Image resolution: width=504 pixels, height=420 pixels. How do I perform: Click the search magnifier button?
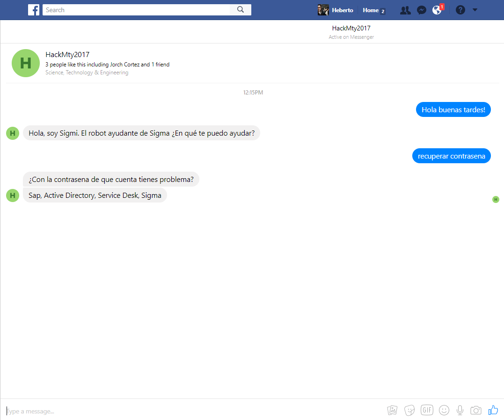tap(241, 10)
